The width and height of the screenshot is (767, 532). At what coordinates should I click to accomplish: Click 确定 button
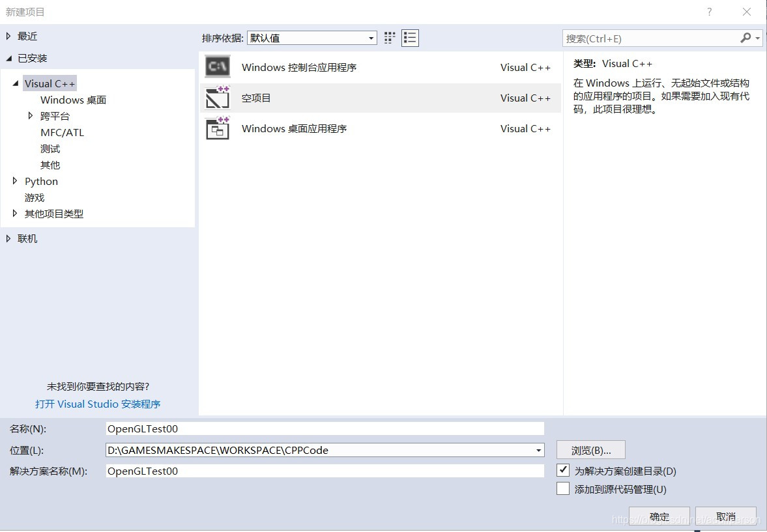coord(659,516)
